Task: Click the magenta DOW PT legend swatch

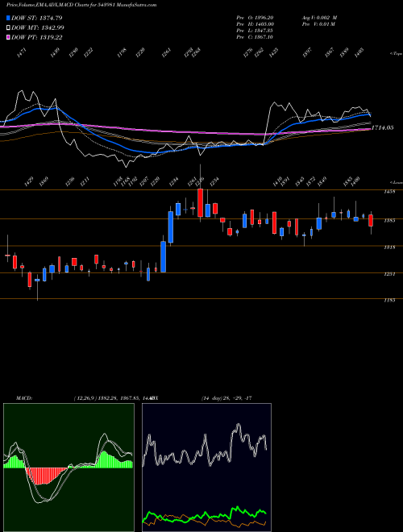Action: point(9,37)
